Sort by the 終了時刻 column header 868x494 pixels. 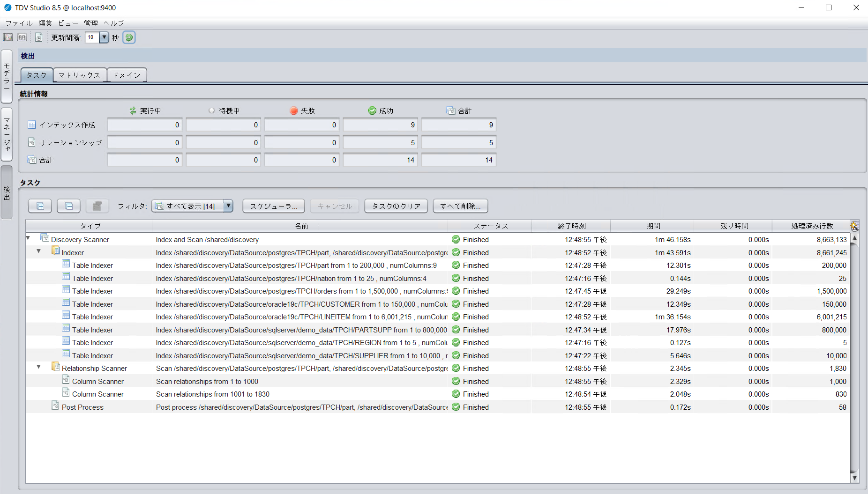(x=571, y=226)
